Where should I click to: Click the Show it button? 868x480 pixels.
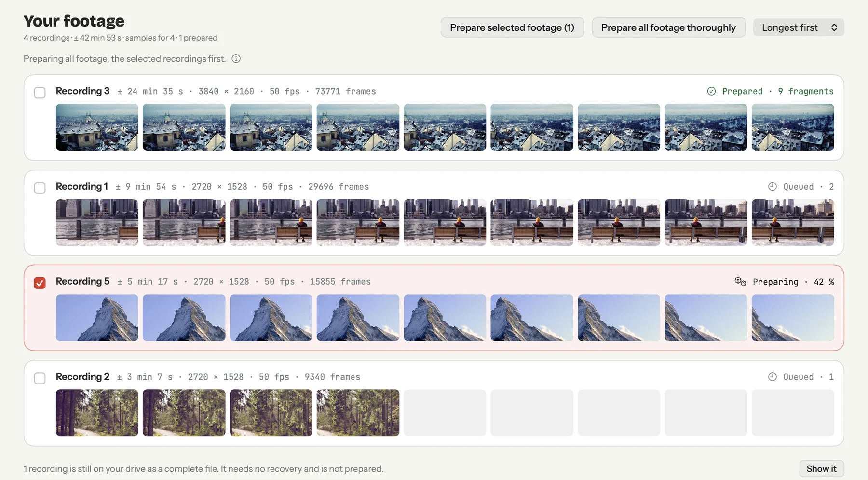pos(822,469)
